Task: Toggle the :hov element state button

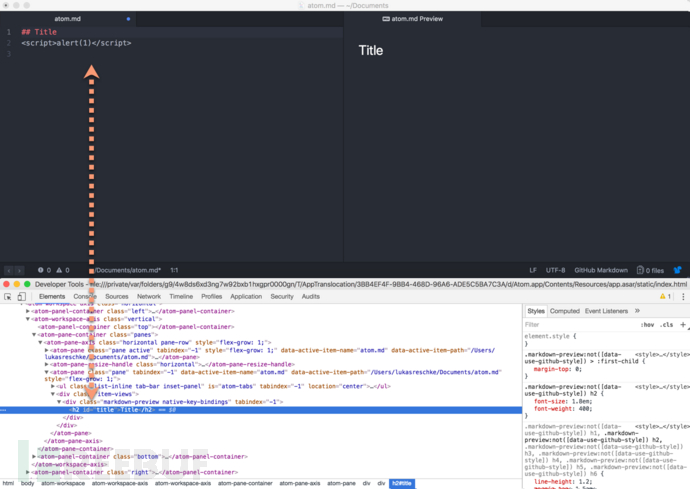Action: tap(647, 324)
